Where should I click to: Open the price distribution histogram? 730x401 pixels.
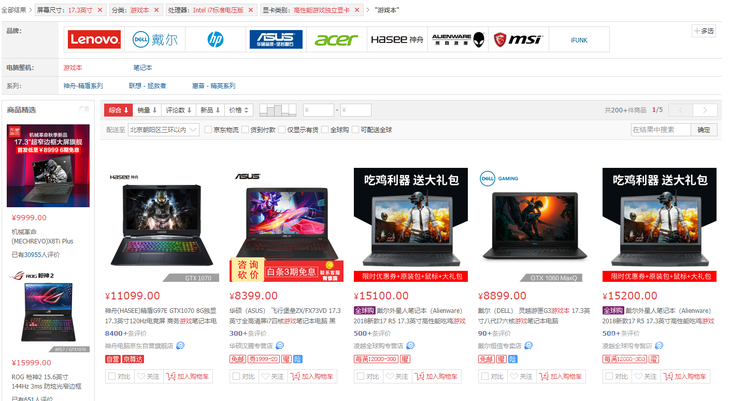pos(277,110)
